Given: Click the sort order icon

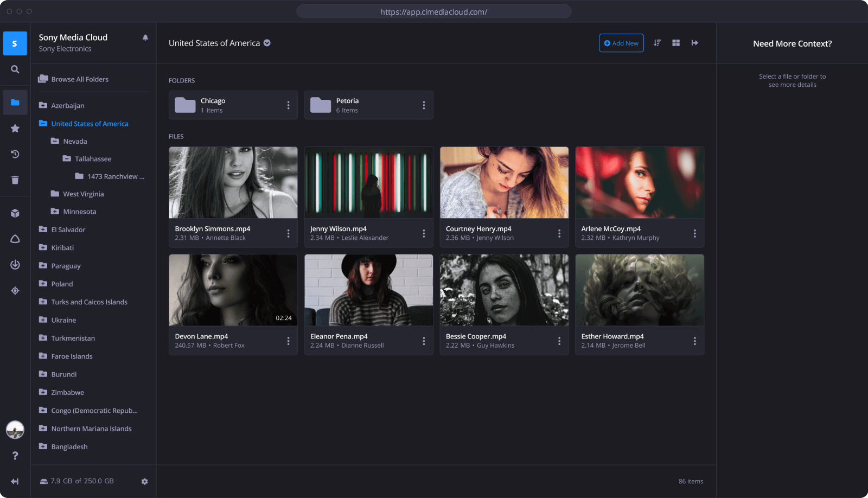Looking at the screenshot, I should tap(657, 43).
